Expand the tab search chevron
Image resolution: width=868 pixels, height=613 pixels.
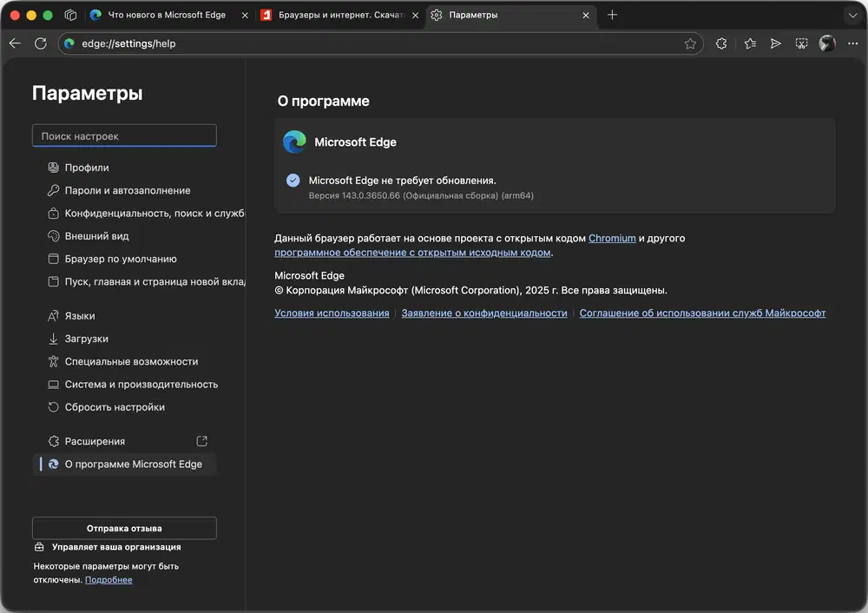[x=852, y=15]
